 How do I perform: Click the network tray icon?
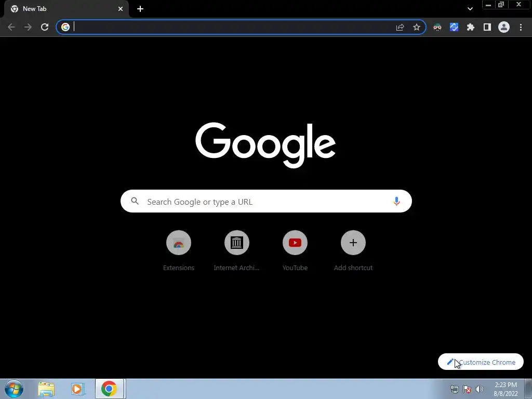[454, 389]
